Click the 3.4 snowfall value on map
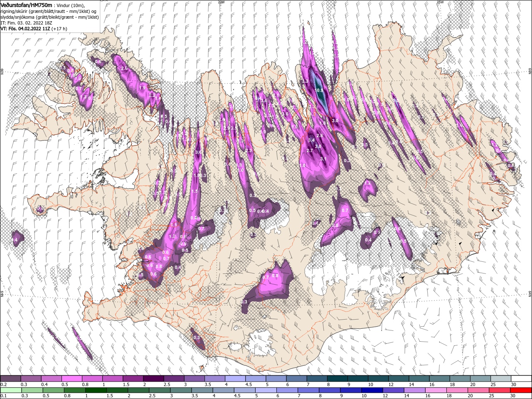This screenshot has height=399, width=532. 311,140
